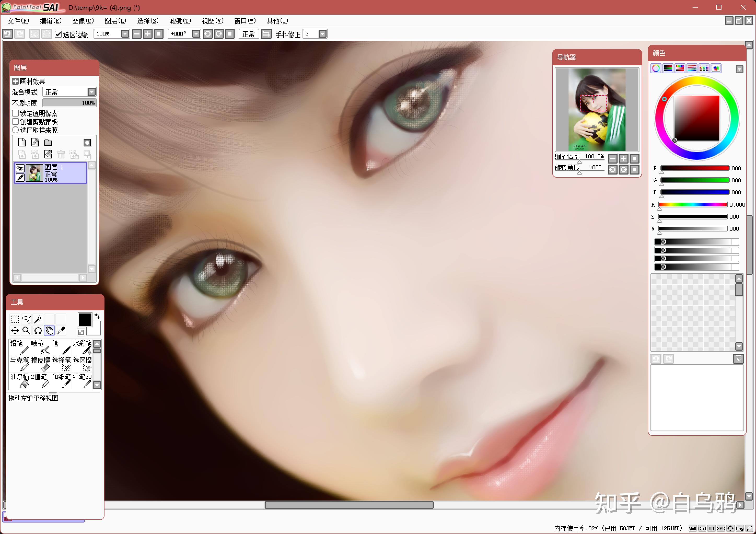The width and height of the screenshot is (756, 534).
Task: Rotate view counterclockwise in toolbar
Action: tap(207, 34)
